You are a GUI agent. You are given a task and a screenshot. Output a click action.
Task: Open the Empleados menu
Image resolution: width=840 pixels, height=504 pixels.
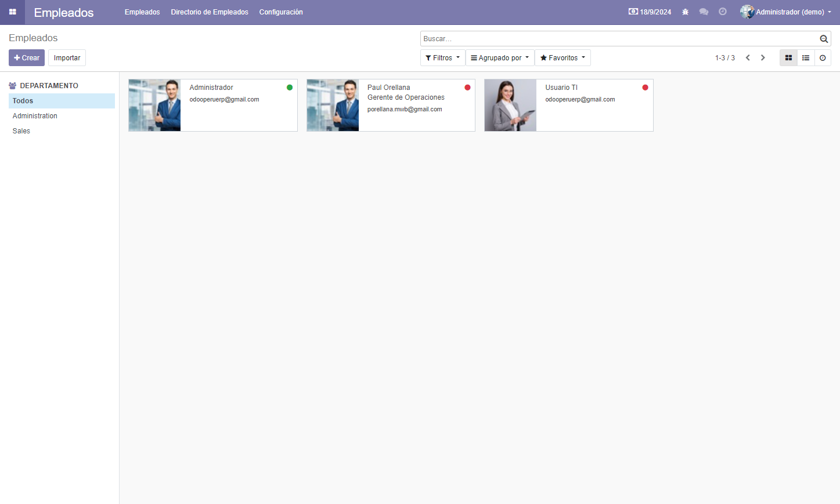pos(142,12)
